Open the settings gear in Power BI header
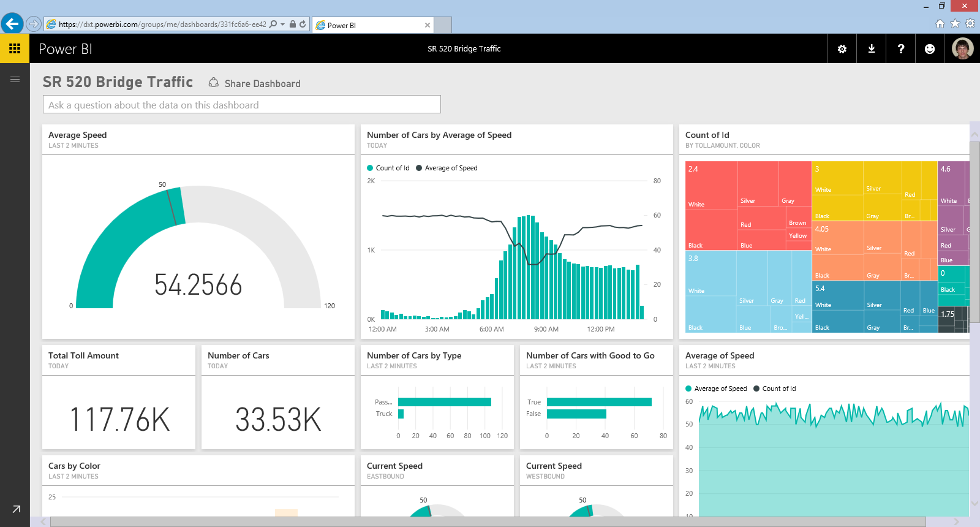Screen dimensions: 980x527 click(x=842, y=49)
